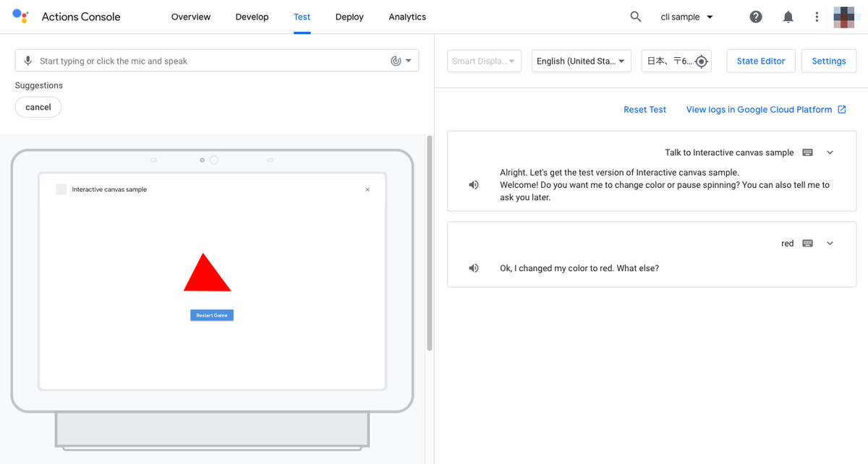Expand the red query entry
868x464 pixels.
click(x=830, y=244)
